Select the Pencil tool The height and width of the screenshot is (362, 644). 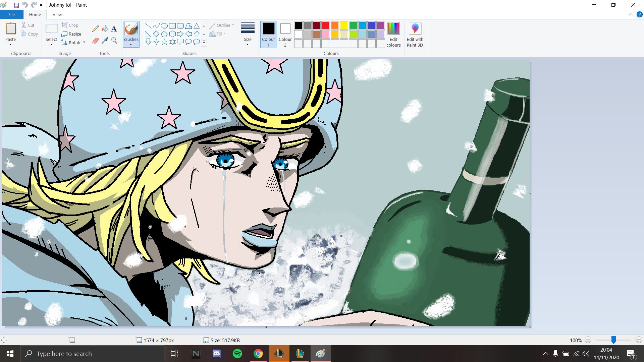95,28
